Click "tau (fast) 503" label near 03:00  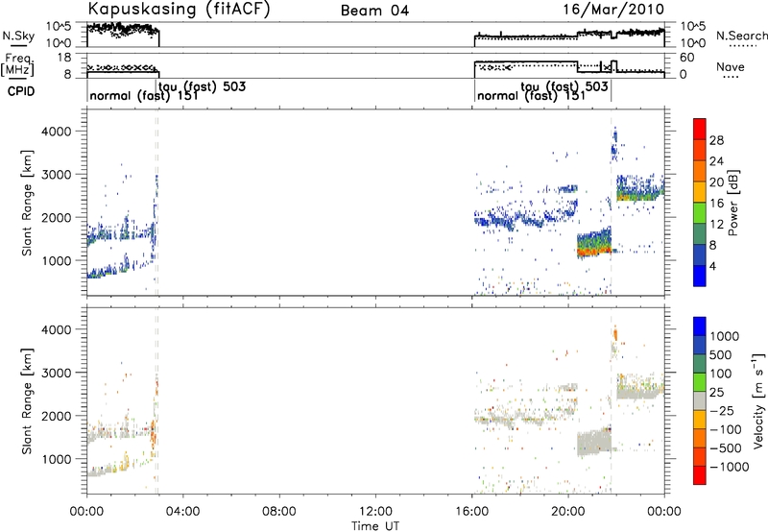coord(203,86)
